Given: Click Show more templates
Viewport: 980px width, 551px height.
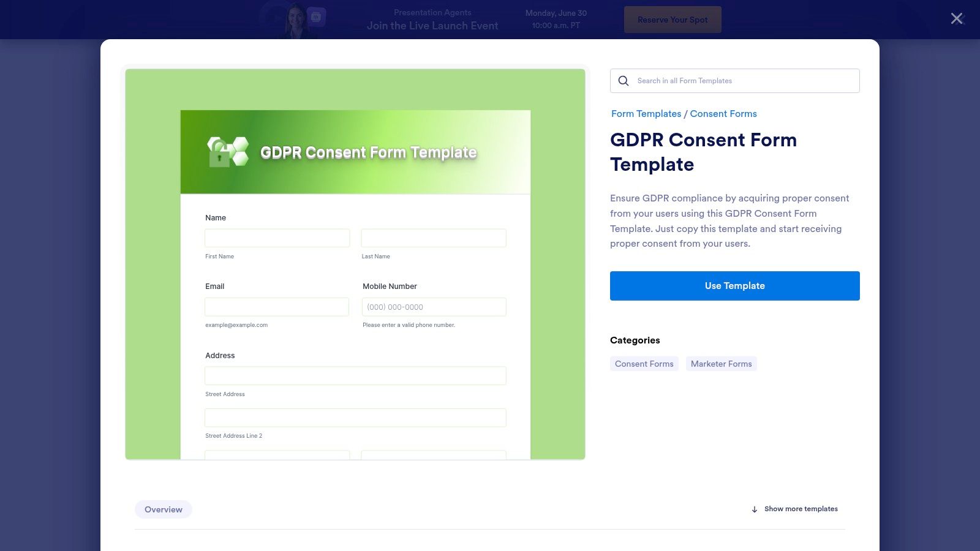Looking at the screenshot, I should coord(801,509).
